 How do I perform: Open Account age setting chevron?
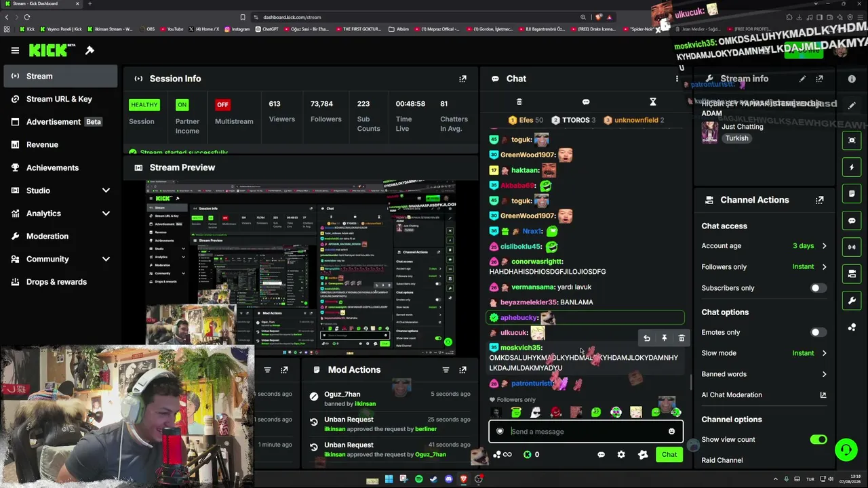click(824, 246)
